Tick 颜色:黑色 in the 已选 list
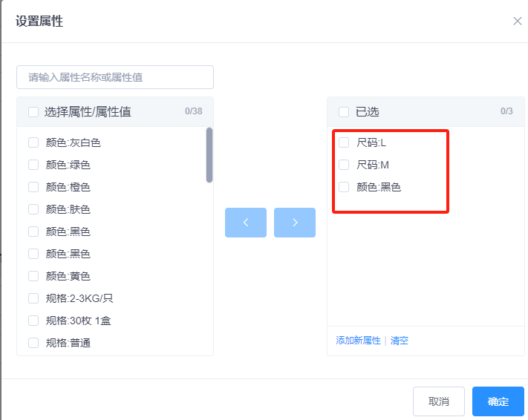 click(344, 187)
